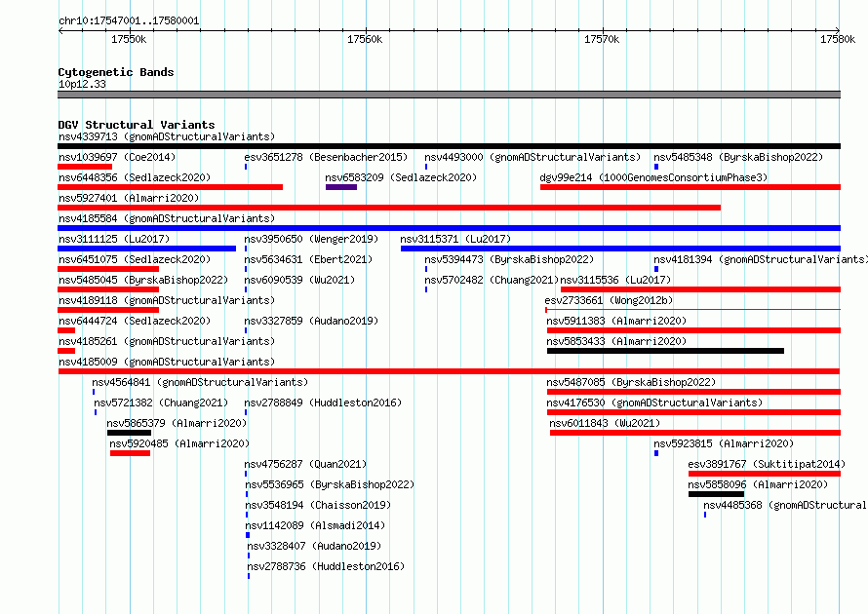Click nsv5485348 (ByrskaBishop2022) label
This screenshot has width=868, height=614.
pyautogui.click(x=738, y=157)
